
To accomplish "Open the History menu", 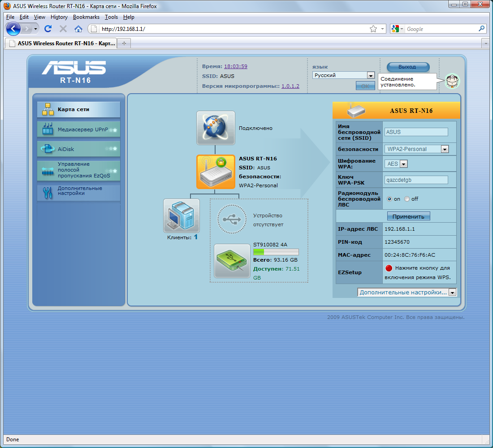I will coord(59,17).
